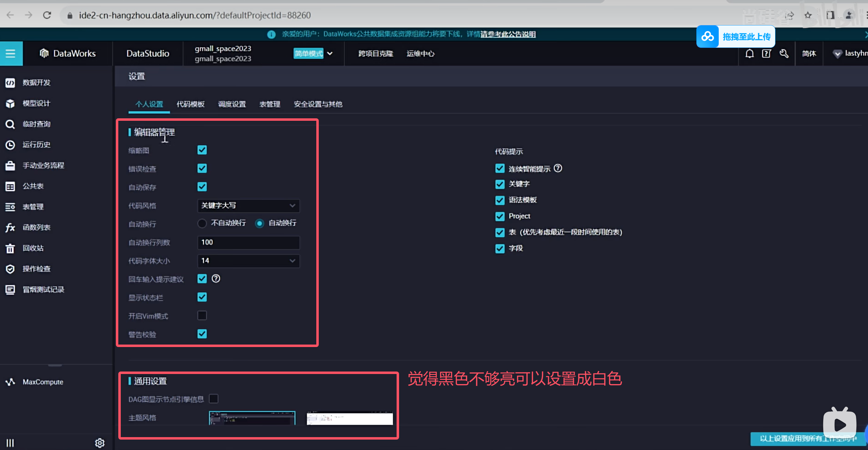
Task: Click the wrench tool icon in header
Action: 784,54
